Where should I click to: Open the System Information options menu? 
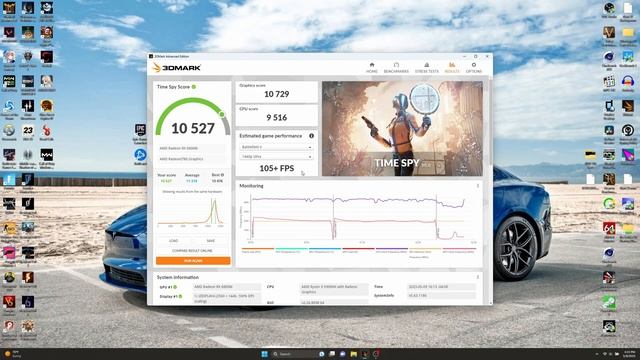[478, 277]
